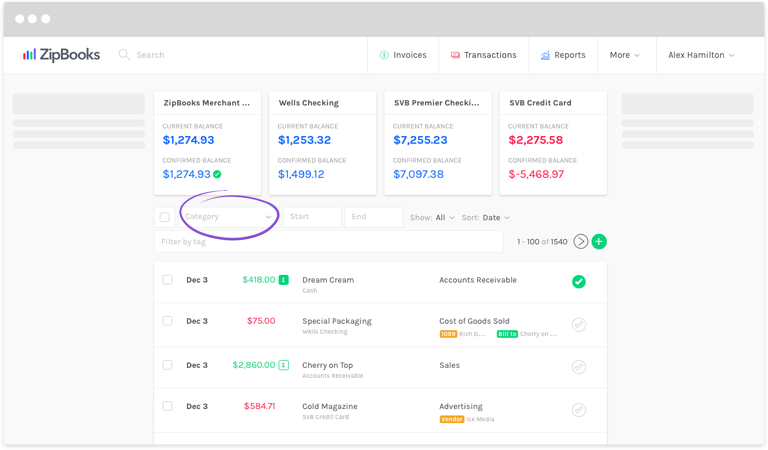768x450 pixels.
Task: Select the SVB Premier Checking account card
Action: [438, 143]
